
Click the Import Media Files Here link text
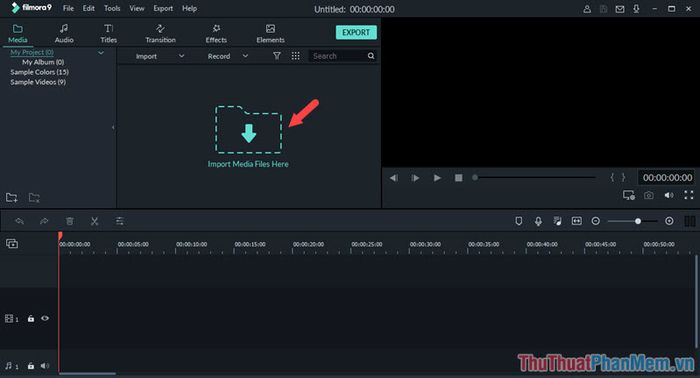pyautogui.click(x=248, y=164)
